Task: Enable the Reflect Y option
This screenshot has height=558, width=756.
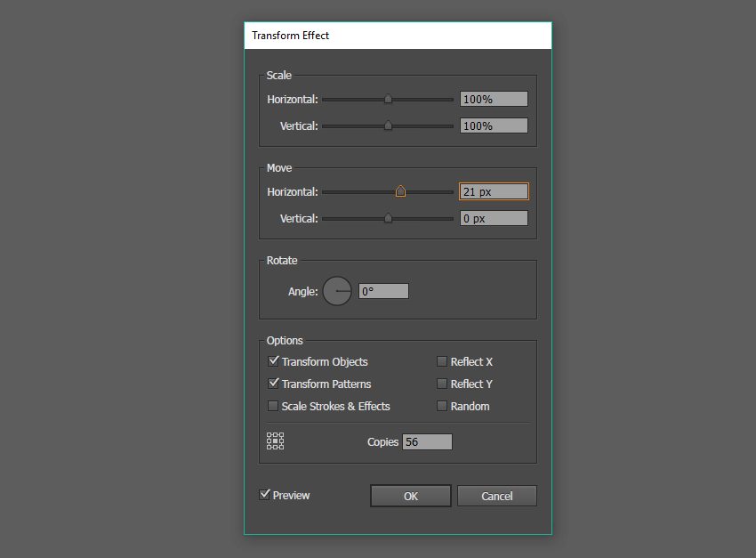Action: (x=442, y=384)
